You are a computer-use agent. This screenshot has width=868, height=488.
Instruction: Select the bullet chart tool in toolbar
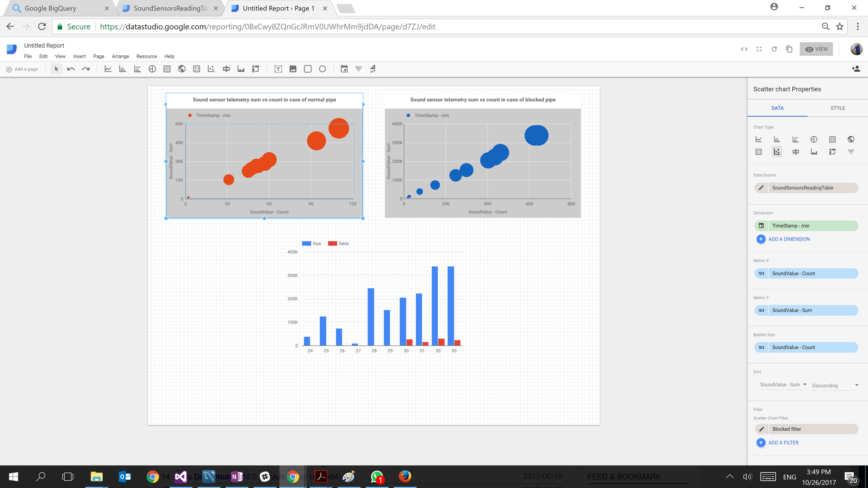[226, 69]
